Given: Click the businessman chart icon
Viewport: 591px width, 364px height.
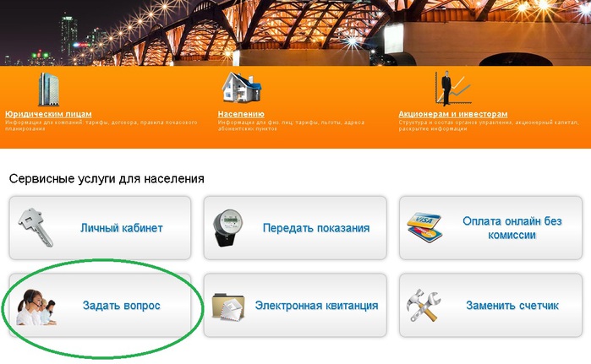Looking at the screenshot, I should click(x=452, y=88).
